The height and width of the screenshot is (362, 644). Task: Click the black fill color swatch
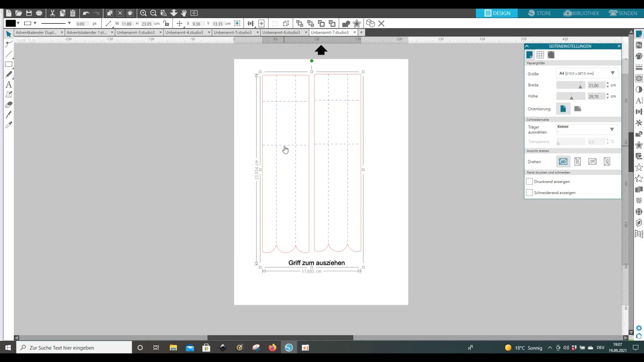pos(11,24)
